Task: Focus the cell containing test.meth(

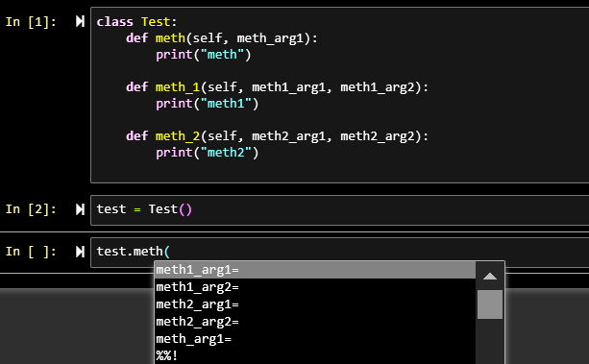Action: (339, 252)
